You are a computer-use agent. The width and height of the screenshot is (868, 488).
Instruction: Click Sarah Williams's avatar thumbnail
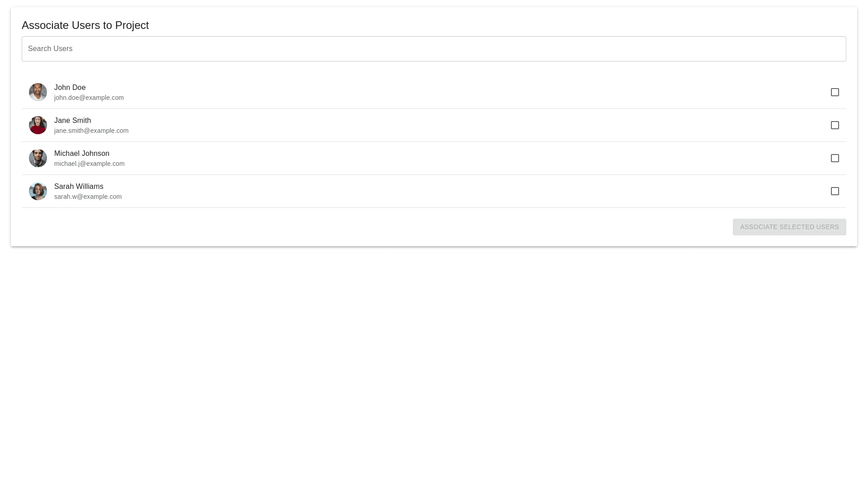coord(38,191)
